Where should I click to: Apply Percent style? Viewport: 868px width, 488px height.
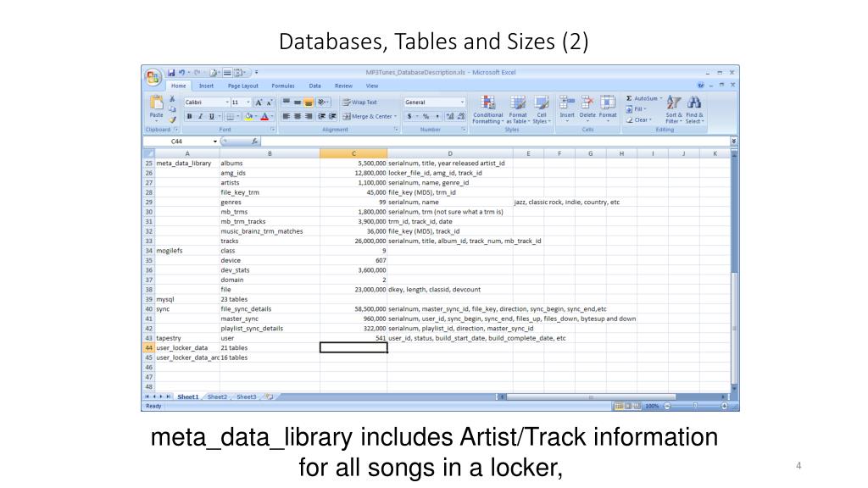click(426, 116)
